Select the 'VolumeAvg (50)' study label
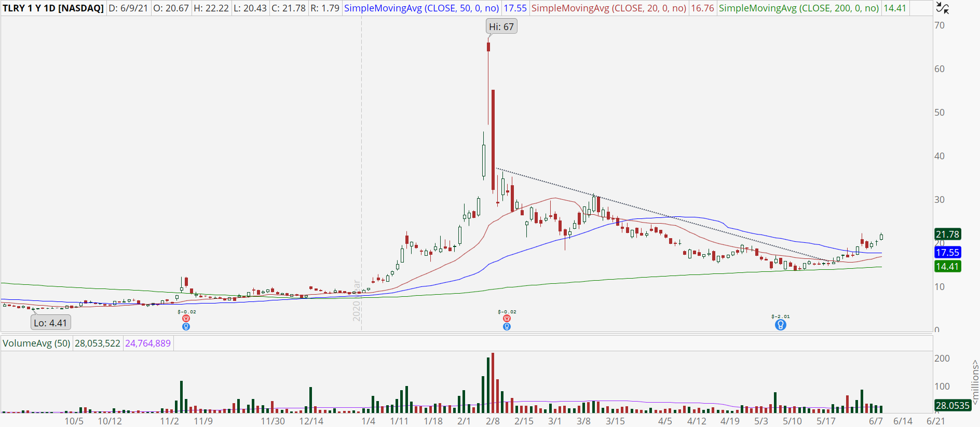 pyautogui.click(x=36, y=343)
